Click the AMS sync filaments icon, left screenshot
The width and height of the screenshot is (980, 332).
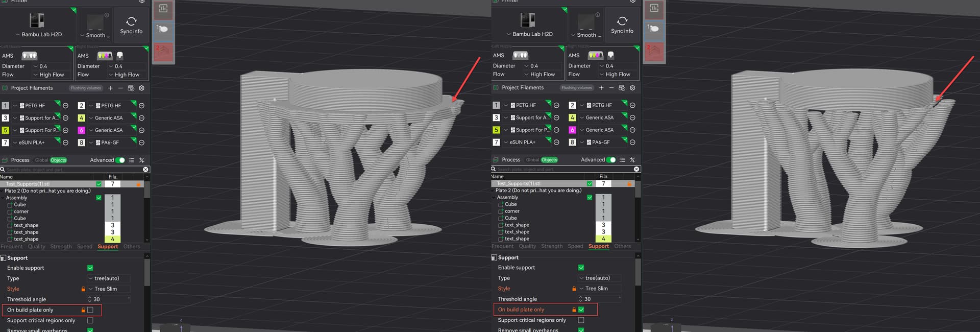(x=131, y=88)
